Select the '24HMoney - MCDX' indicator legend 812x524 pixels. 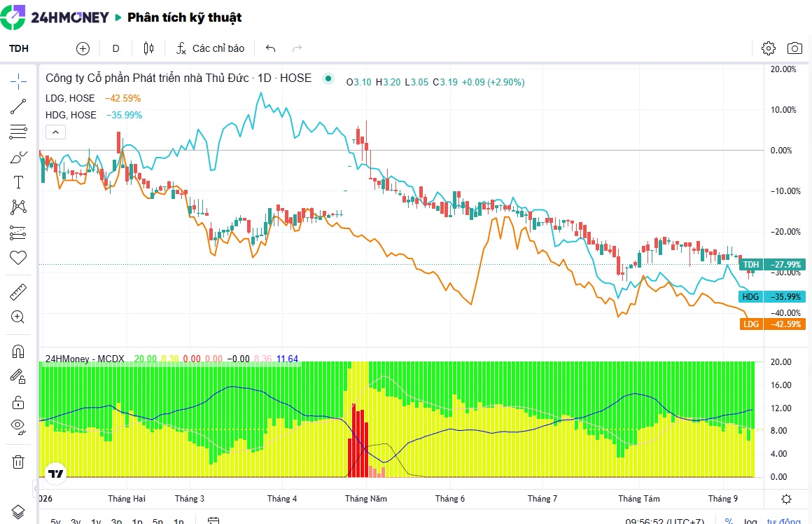click(85, 359)
